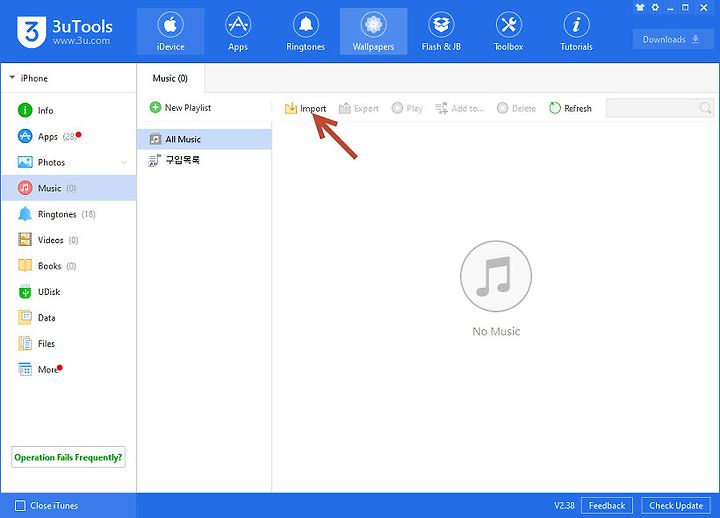Select Photos in the sidebar
The height and width of the screenshot is (518, 720).
69,162
